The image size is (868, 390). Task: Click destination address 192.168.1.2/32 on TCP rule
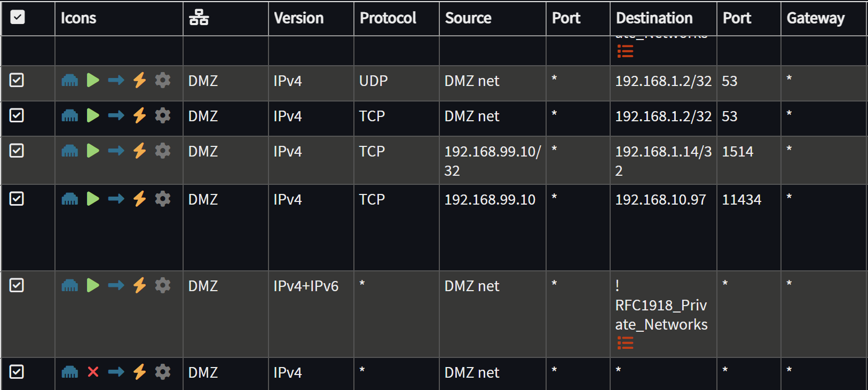662,115
